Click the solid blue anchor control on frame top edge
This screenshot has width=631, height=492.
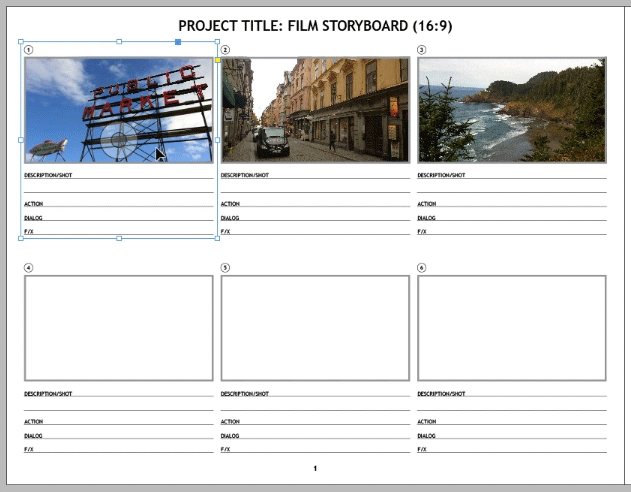(178, 42)
